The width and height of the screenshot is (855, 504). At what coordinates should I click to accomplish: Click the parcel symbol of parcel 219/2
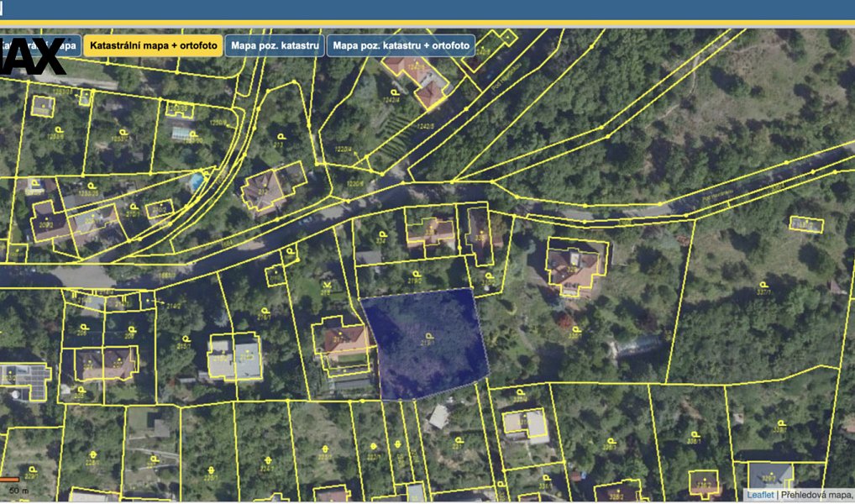(416, 274)
